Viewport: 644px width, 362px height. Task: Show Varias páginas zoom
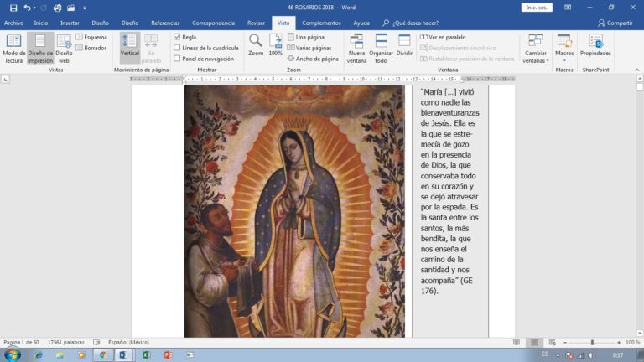point(309,48)
